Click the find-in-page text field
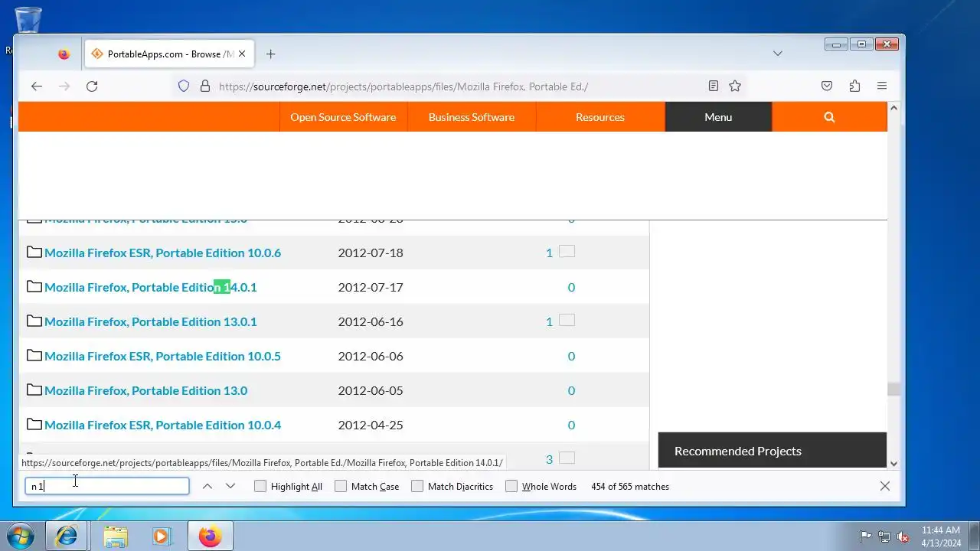980x551 pixels. [x=107, y=486]
